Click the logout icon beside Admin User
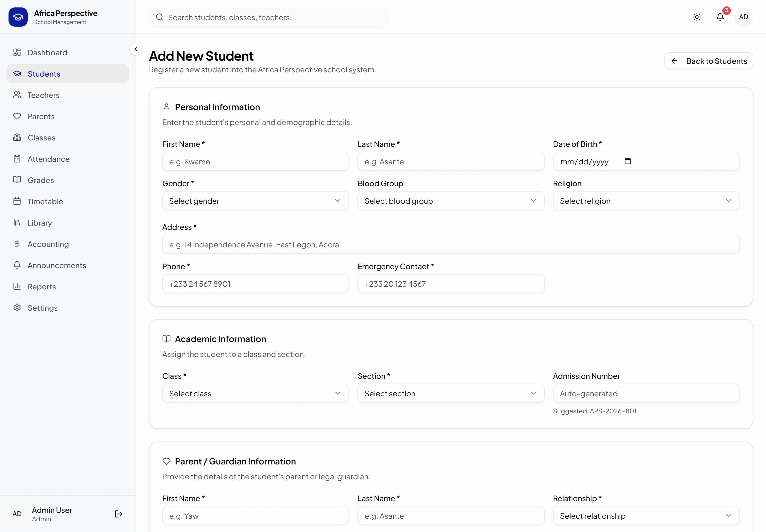 [118, 514]
